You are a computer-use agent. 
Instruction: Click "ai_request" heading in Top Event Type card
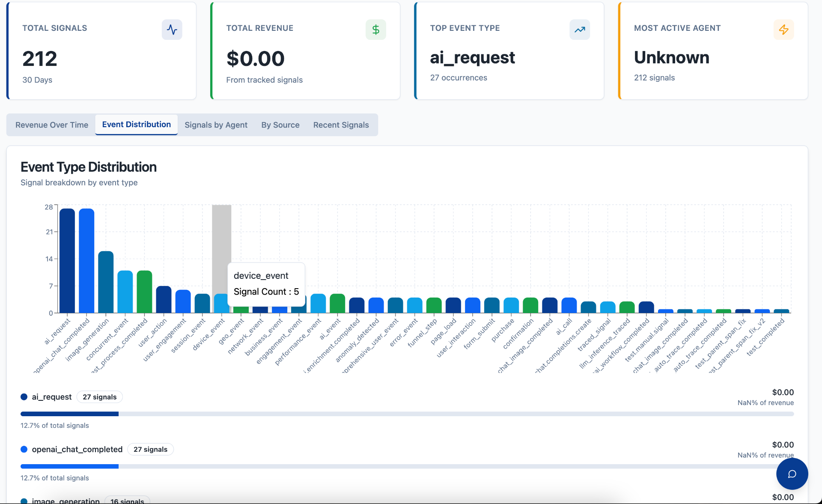click(473, 58)
